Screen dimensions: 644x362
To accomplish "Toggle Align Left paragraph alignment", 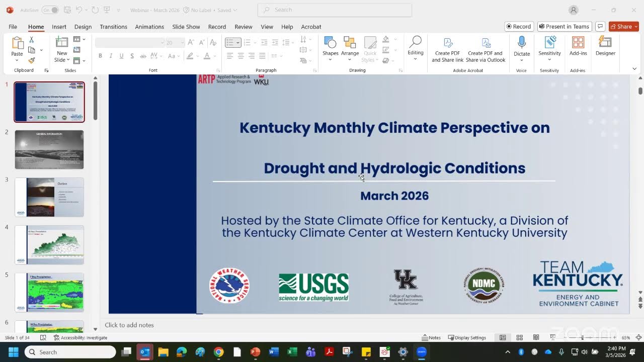I will coord(230,56).
